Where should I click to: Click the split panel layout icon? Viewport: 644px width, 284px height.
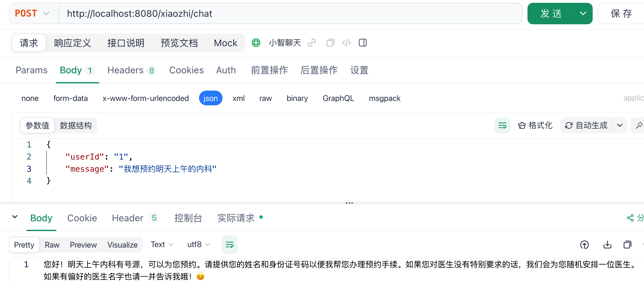(362, 43)
